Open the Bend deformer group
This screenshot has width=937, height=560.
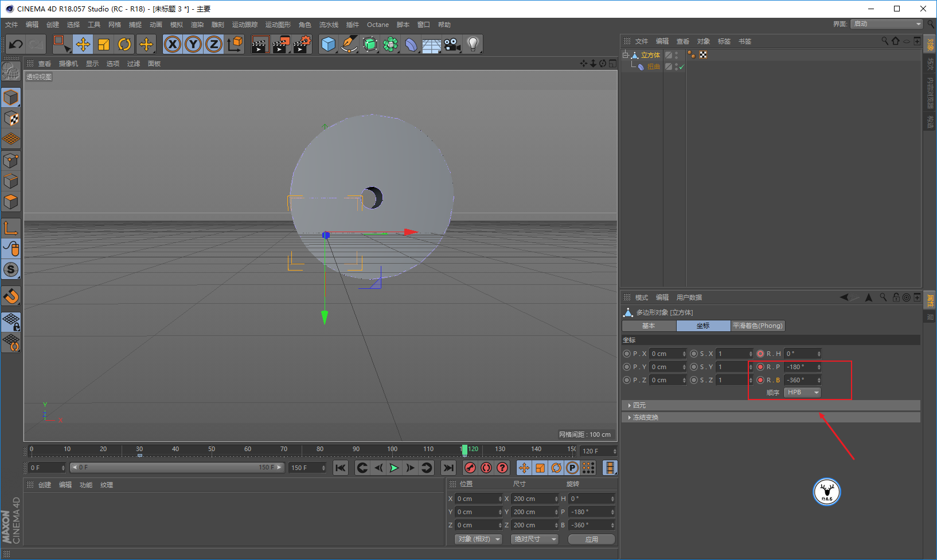coord(411,44)
